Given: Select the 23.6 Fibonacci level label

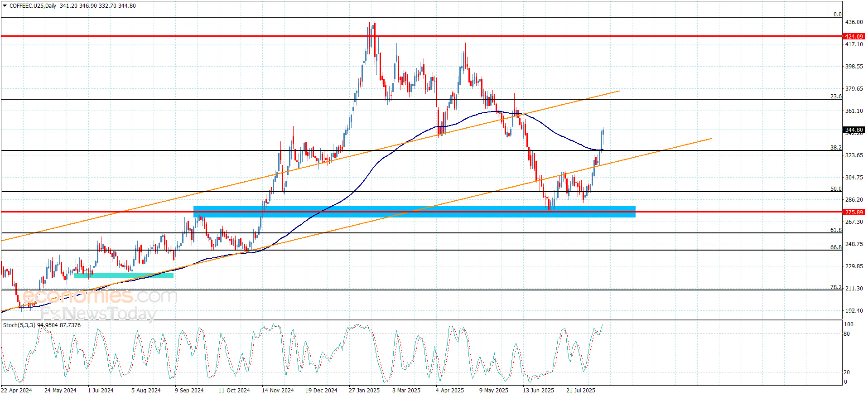Looking at the screenshot, I should [836, 97].
